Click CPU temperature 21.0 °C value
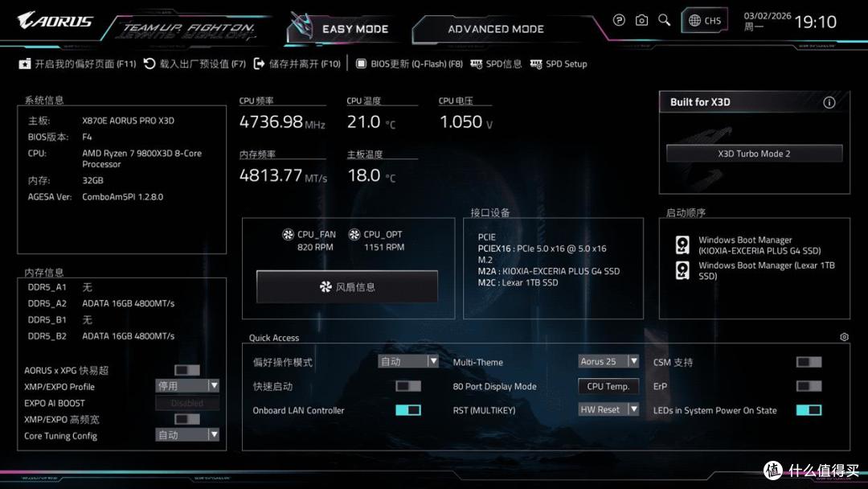The width and height of the screenshot is (868, 489). coord(371,121)
